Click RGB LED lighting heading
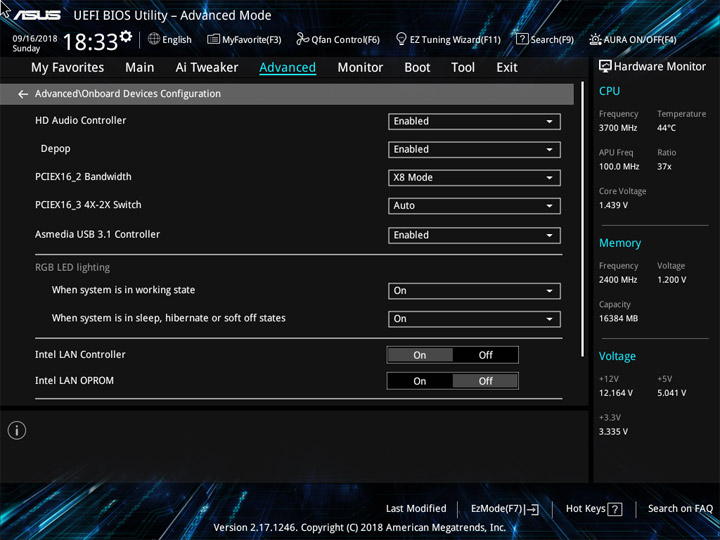 click(73, 267)
